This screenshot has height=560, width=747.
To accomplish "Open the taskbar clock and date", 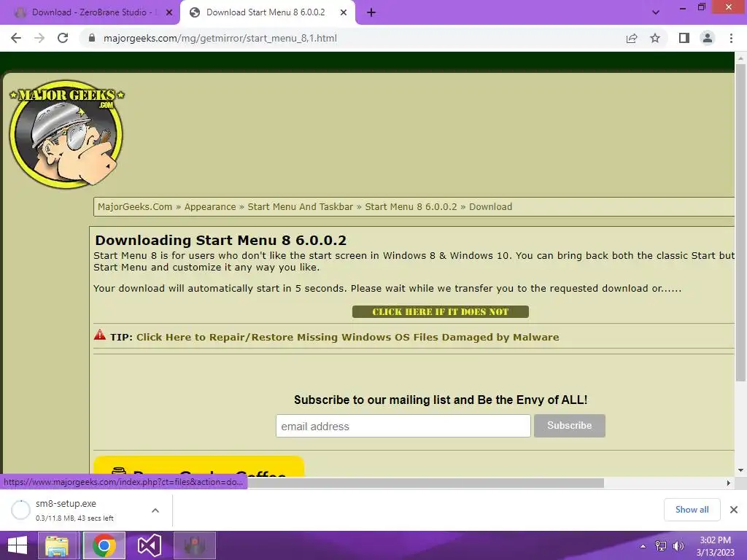I will click(x=715, y=546).
